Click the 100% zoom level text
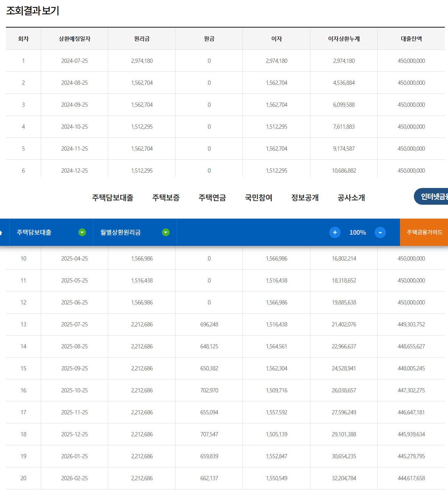Image resolution: width=448 pixels, height=490 pixels. (x=358, y=233)
